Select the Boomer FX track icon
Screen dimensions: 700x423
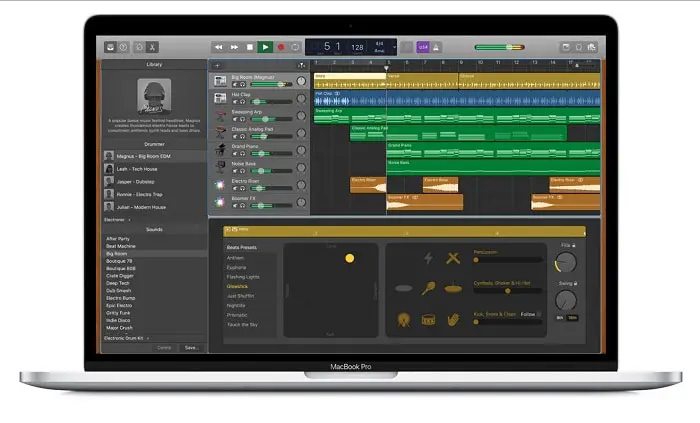pos(220,202)
